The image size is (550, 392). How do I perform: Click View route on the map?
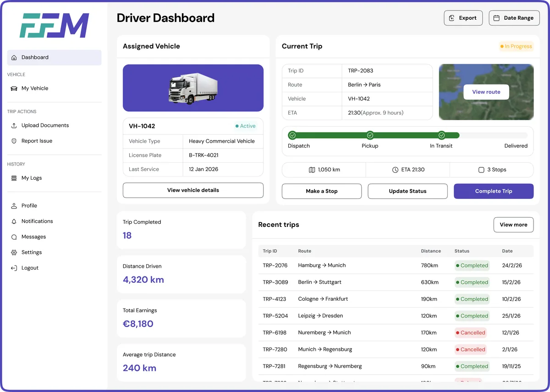pyautogui.click(x=486, y=92)
